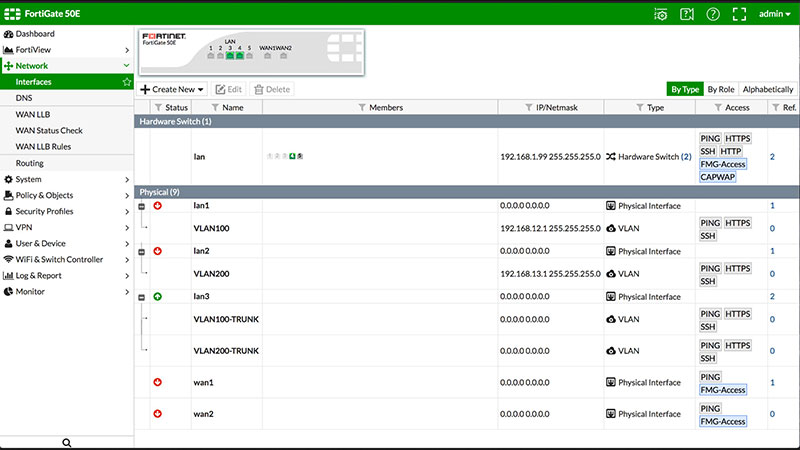Click the IP/Netmask column filter icon
This screenshot has height=450, width=800.
point(529,108)
